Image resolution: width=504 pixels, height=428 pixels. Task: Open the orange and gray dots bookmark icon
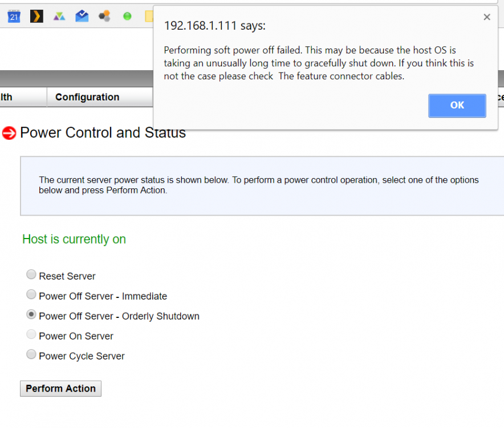point(104,16)
